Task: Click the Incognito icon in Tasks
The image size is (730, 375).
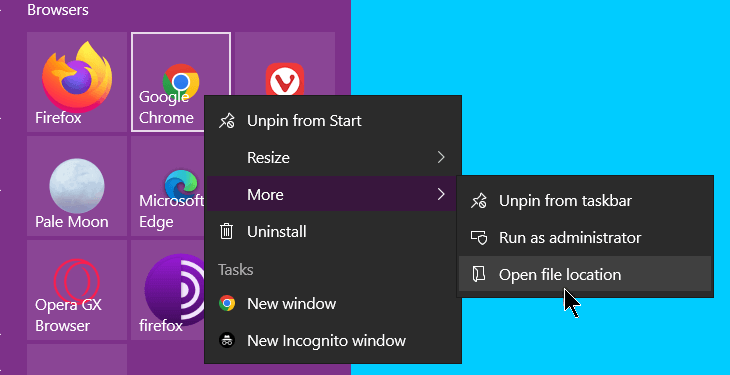Action: click(x=227, y=341)
